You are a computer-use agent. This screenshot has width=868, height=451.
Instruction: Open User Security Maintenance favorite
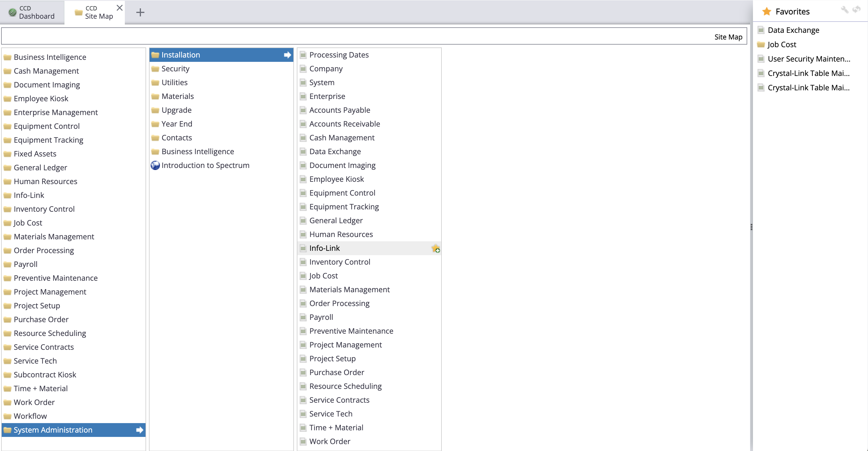pos(809,59)
